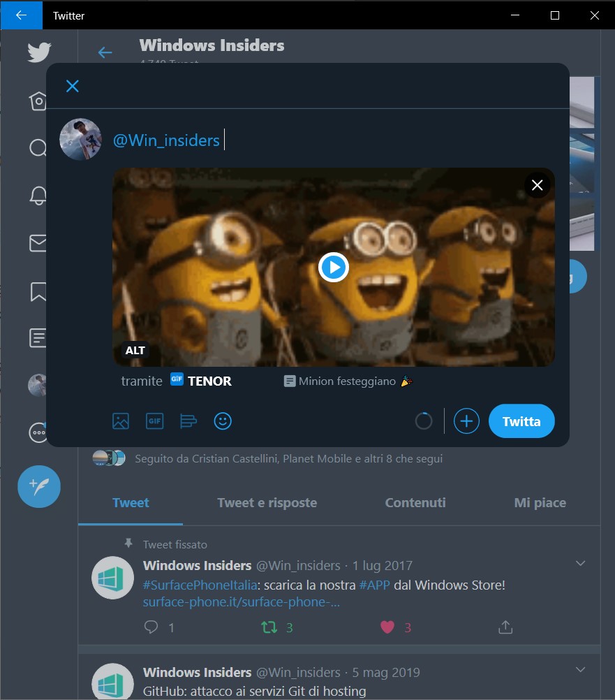Add a photo with the image icon
Viewport: 615px width, 700px height.
(x=120, y=421)
